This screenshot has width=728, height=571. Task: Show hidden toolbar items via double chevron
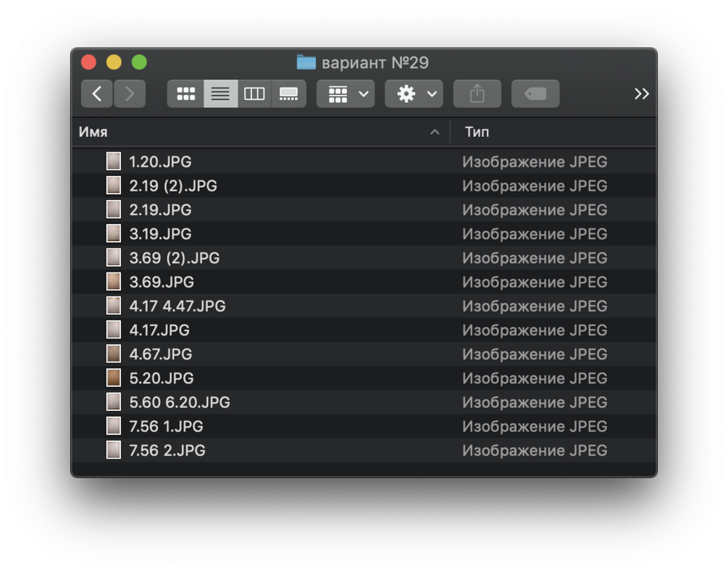(x=642, y=94)
